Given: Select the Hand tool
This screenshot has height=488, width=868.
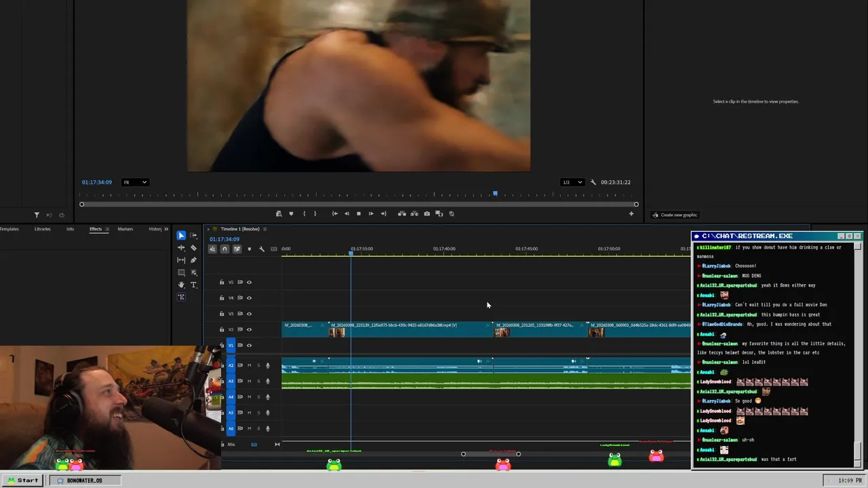Looking at the screenshot, I should 181,285.
